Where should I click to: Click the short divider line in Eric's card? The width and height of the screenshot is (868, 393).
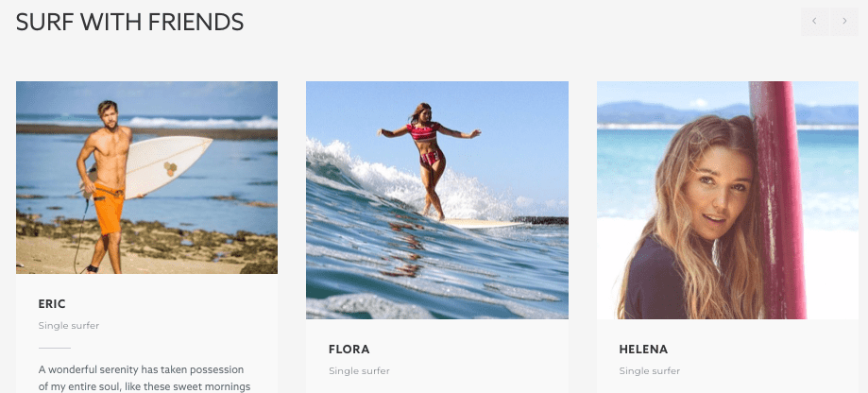(55, 348)
